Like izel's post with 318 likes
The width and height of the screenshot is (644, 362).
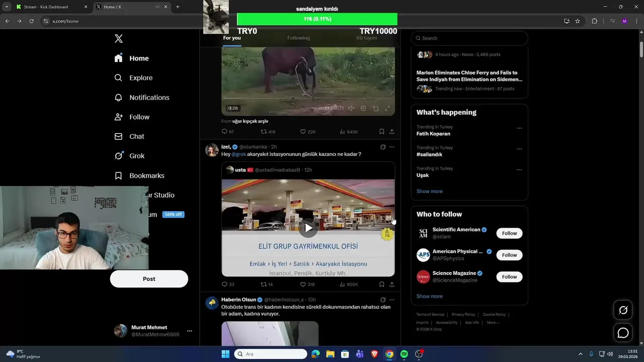[307, 284]
